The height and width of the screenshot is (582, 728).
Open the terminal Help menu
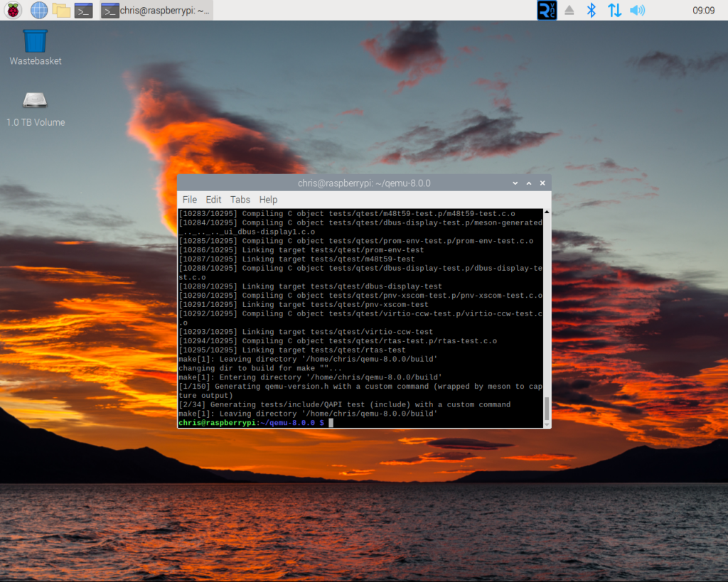[268, 200]
